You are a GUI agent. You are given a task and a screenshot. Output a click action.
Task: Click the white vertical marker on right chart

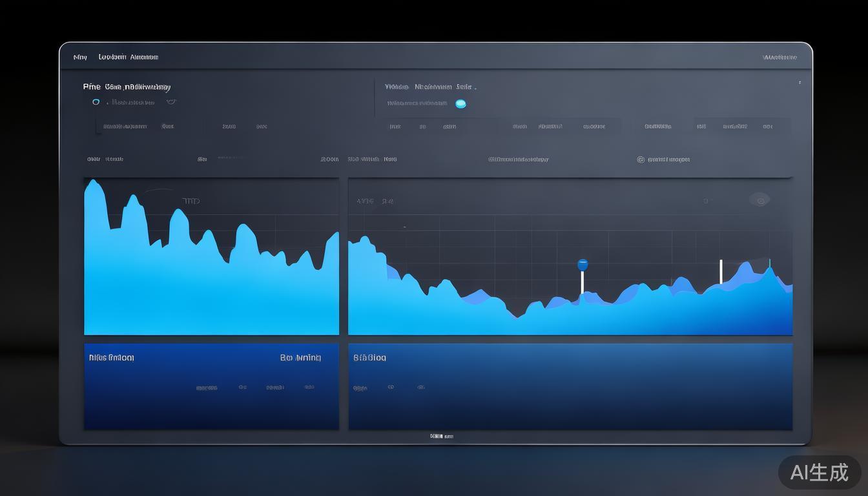[721, 272]
